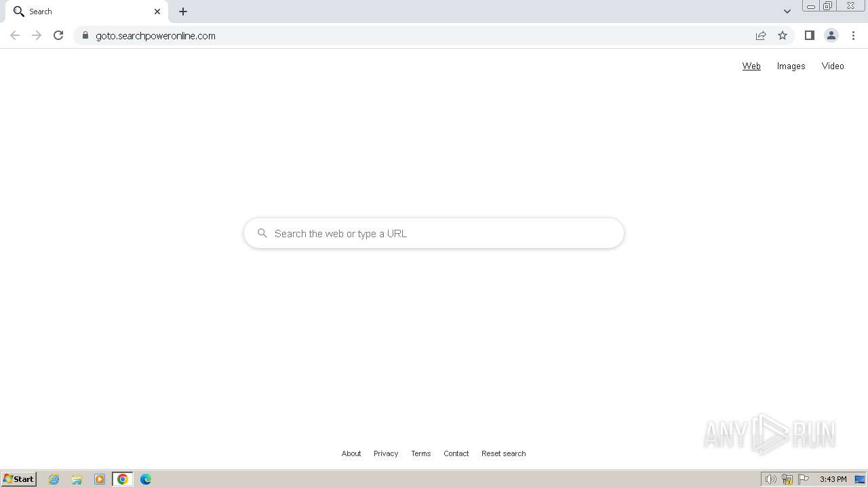Open File Explorer from taskbar

77,479
